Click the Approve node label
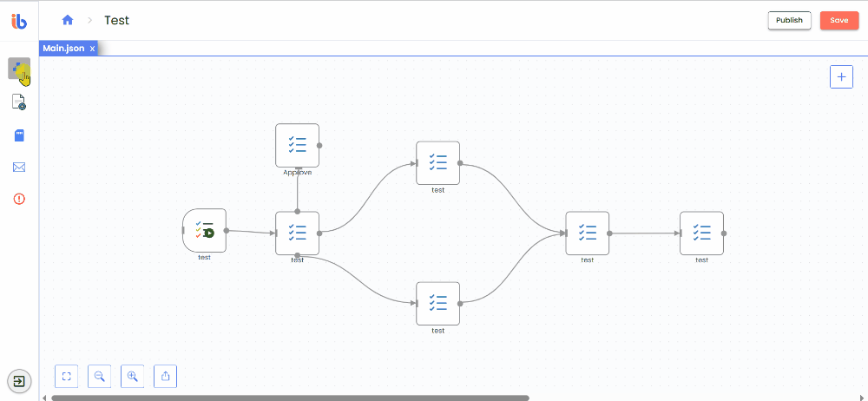 [x=297, y=172]
